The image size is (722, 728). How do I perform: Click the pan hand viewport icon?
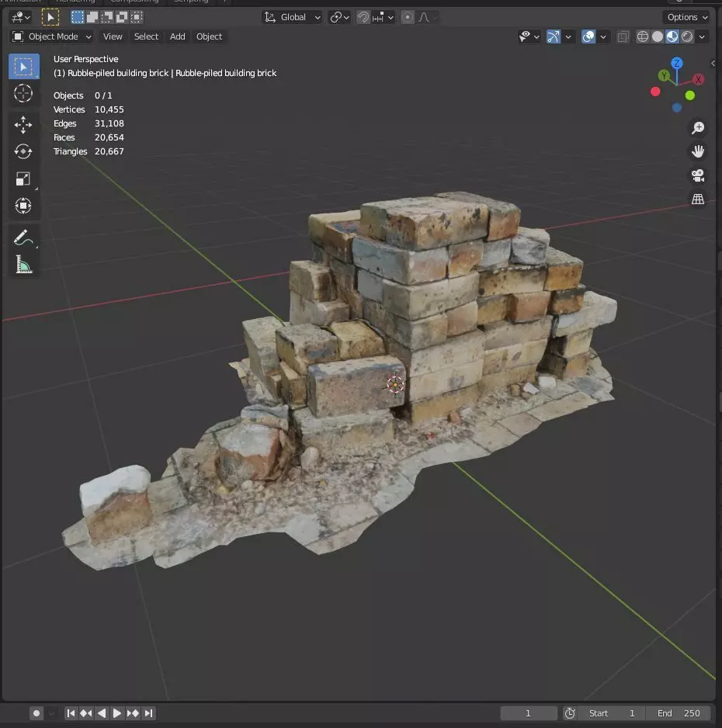pos(698,151)
